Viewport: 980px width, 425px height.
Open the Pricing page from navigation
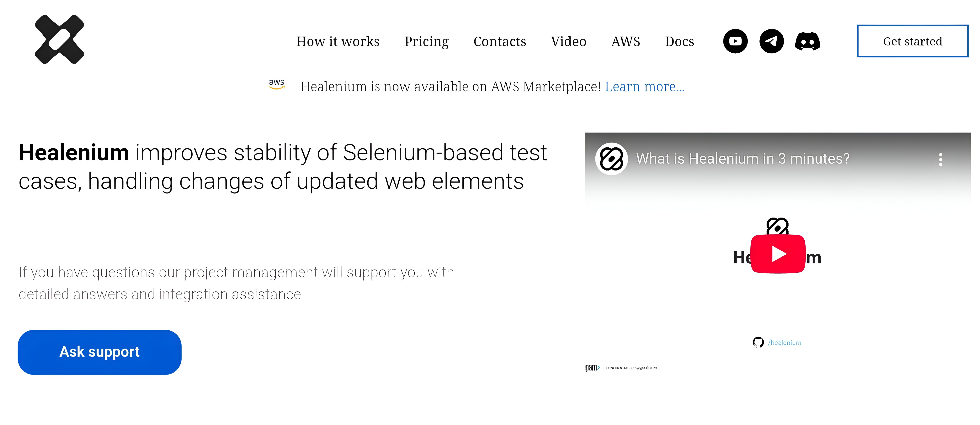pyautogui.click(x=426, y=42)
